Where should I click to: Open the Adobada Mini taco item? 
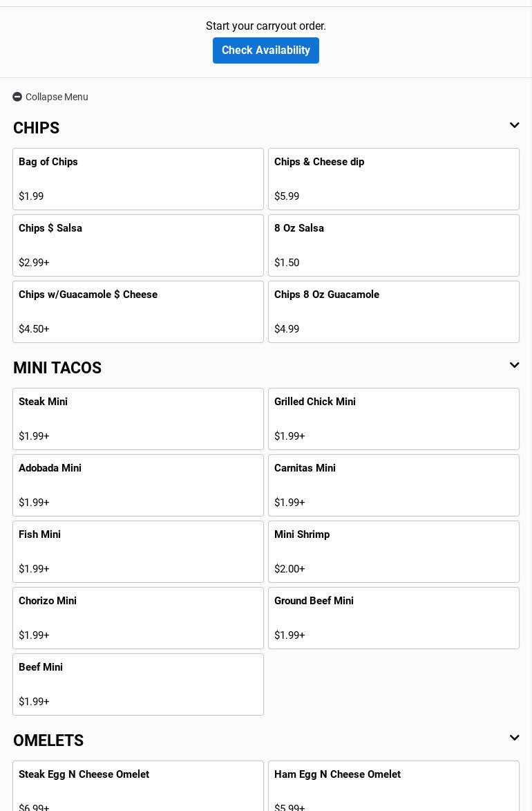pos(138,485)
